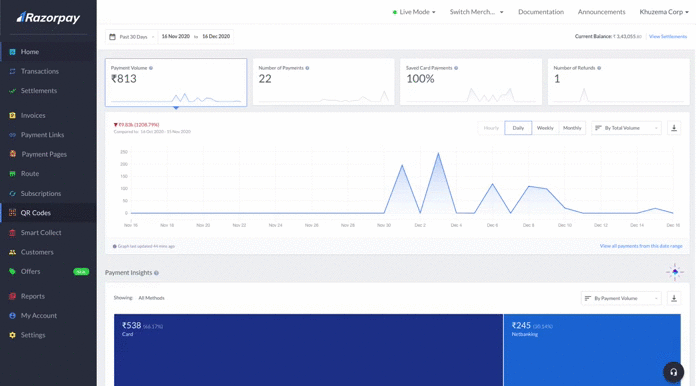
Task: Open the Smart Collect section icon
Action: (x=12, y=232)
